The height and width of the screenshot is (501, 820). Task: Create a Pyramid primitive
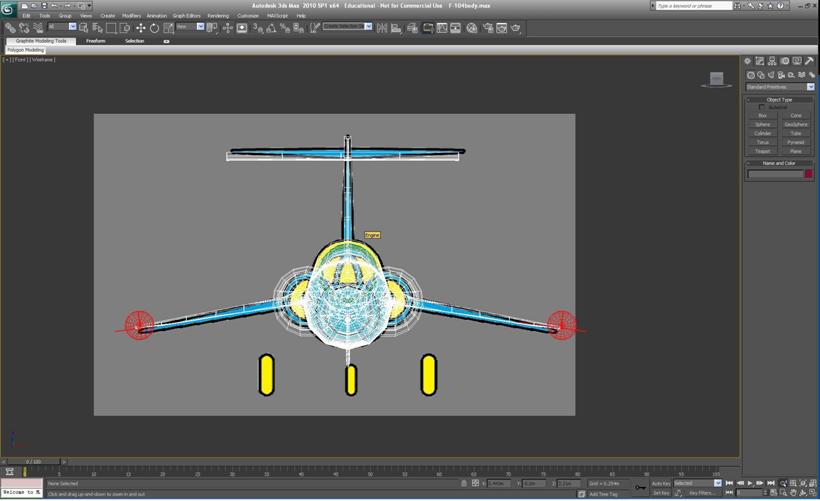point(796,142)
